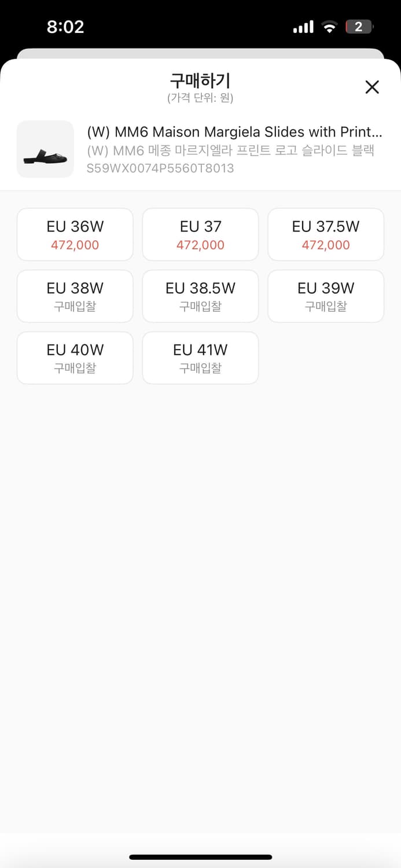Tap the 8:02 clock in status bar

(x=65, y=27)
